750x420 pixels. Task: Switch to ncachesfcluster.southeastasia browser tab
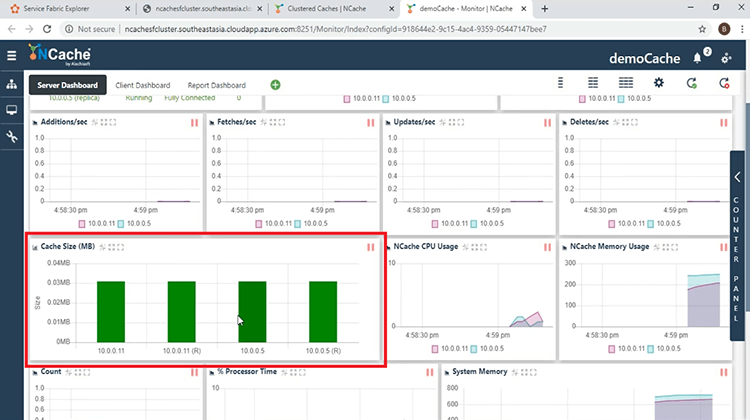coord(203,9)
